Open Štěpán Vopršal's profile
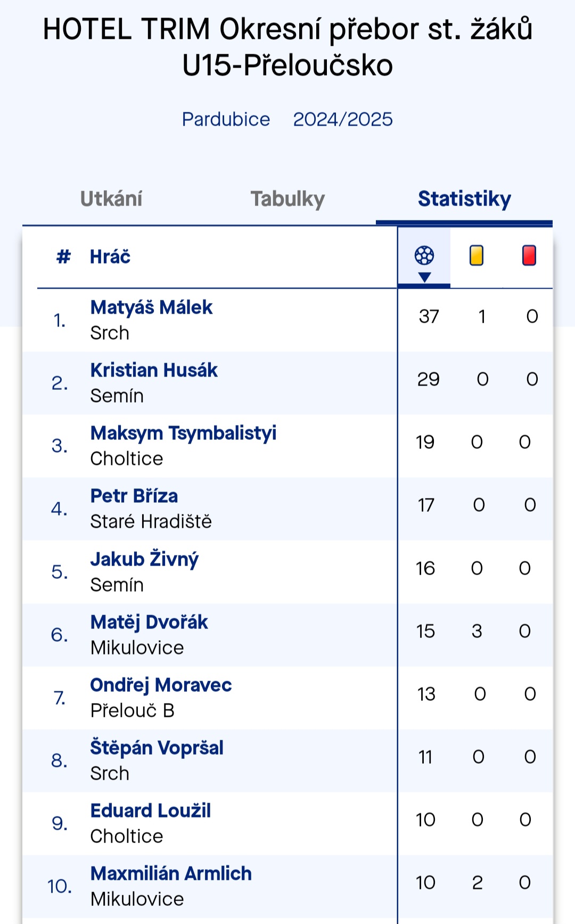The height and width of the screenshot is (924, 575). (x=157, y=748)
